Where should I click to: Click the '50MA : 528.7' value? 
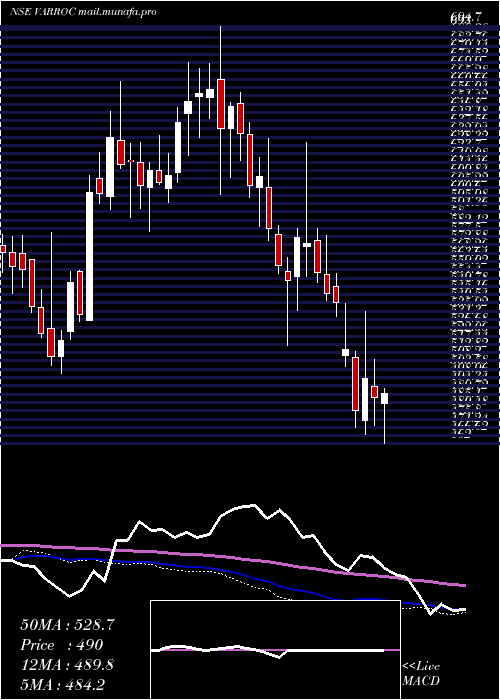pyautogui.click(x=67, y=625)
